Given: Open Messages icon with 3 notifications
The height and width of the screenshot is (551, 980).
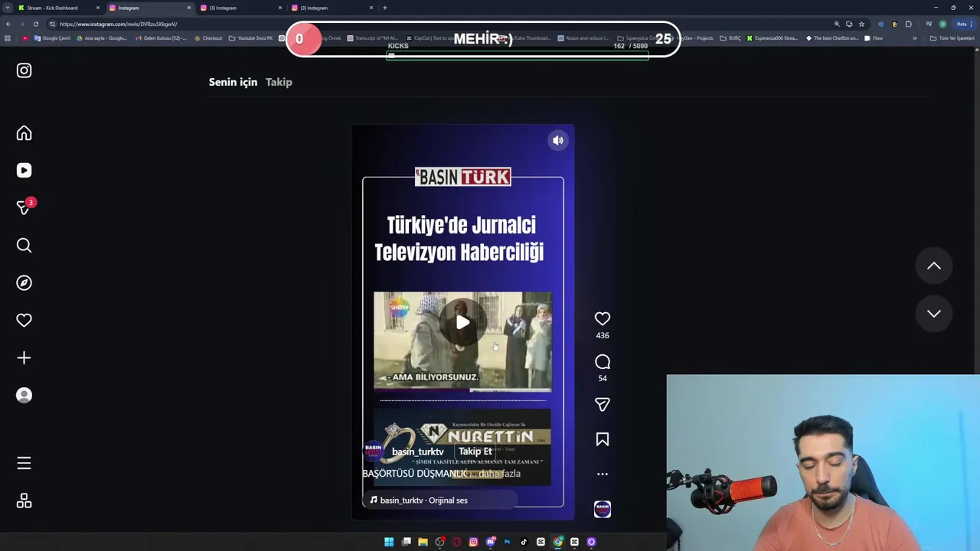Looking at the screenshot, I should [25, 207].
